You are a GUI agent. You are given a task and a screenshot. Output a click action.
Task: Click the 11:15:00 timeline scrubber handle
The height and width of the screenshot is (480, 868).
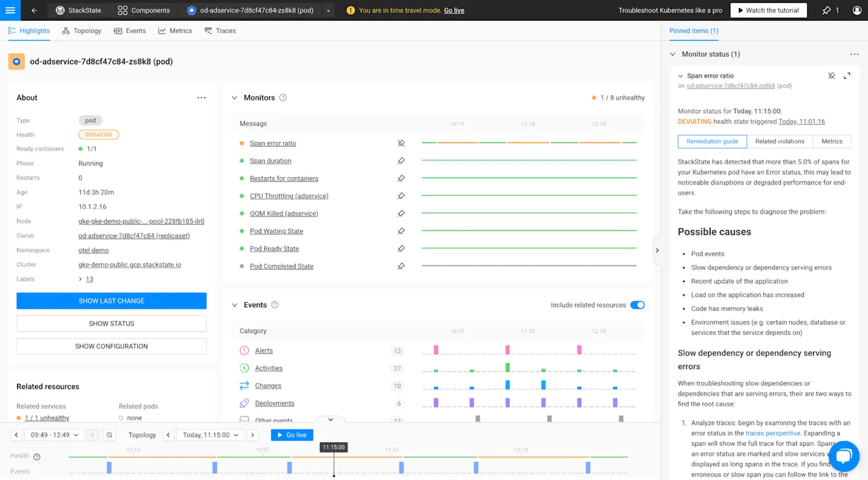pyautogui.click(x=333, y=448)
